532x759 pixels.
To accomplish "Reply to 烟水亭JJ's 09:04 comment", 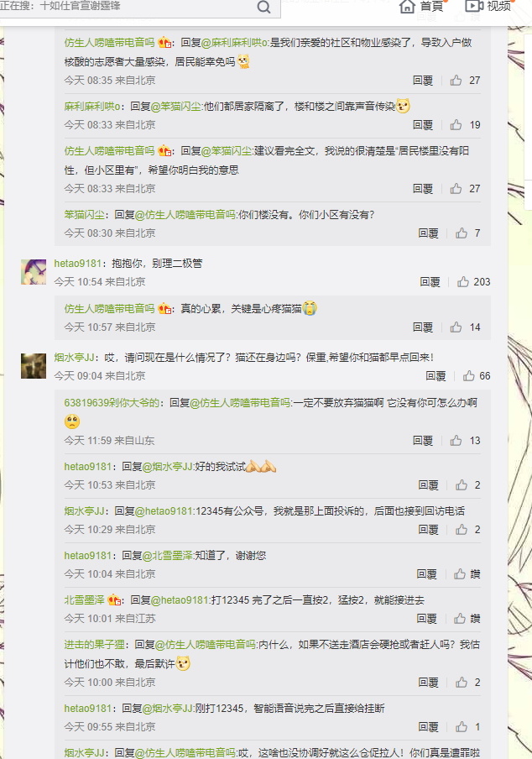I will (436, 375).
